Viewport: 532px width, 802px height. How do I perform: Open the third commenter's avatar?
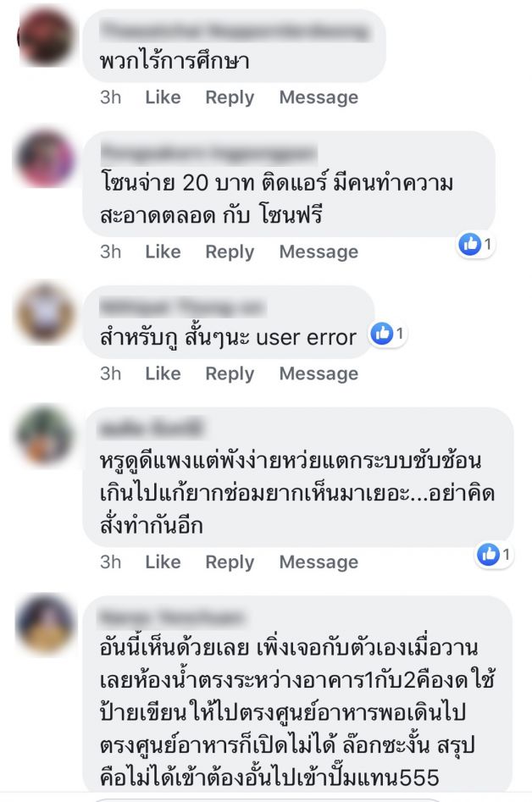click(x=46, y=312)
